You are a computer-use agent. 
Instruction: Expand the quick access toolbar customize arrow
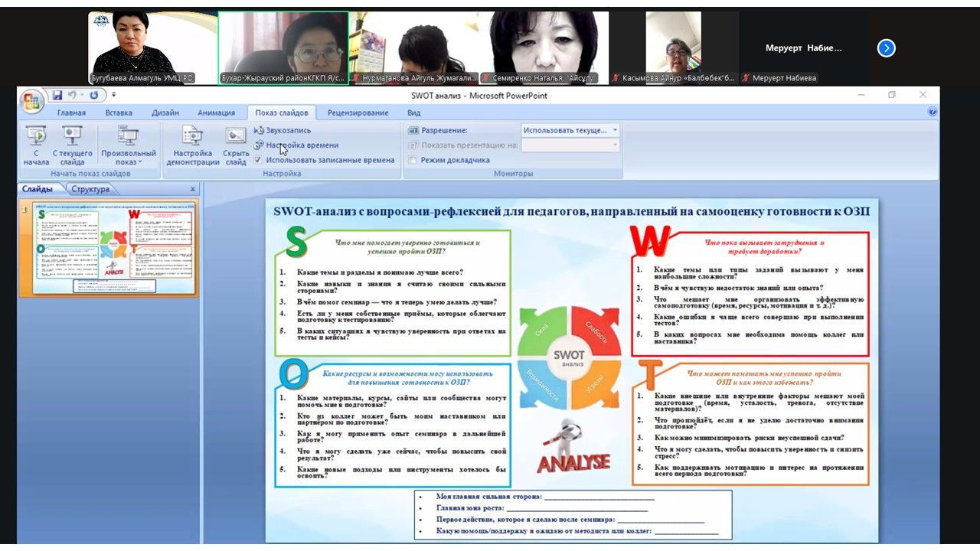click(x=114, y=96)
